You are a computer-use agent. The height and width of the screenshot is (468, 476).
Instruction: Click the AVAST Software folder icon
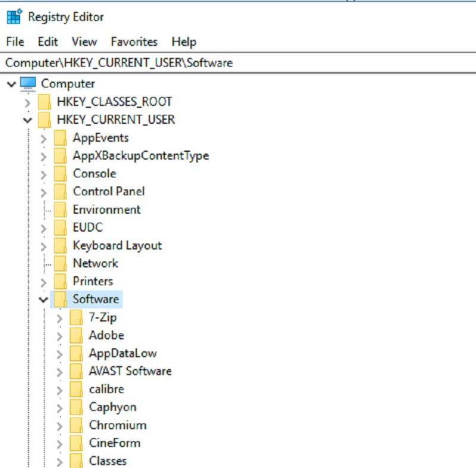click(x=76, y=371)
